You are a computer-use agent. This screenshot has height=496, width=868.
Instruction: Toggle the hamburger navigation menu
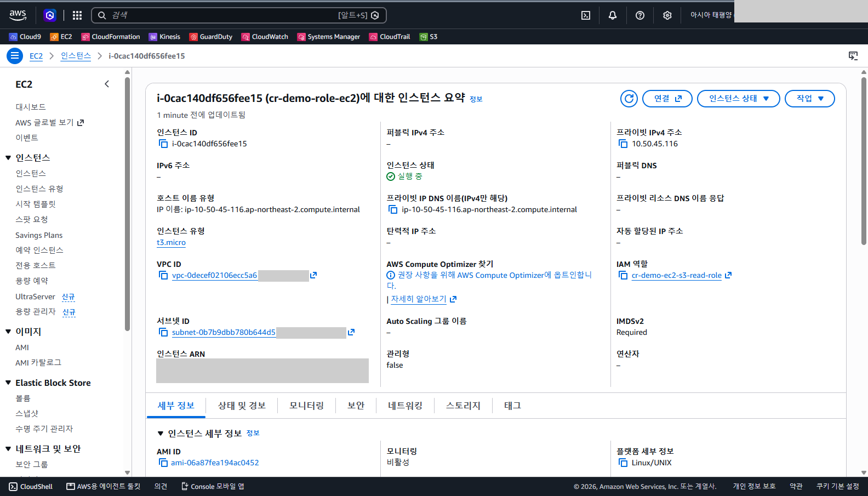pyautogui.click(x=15, y=56)
